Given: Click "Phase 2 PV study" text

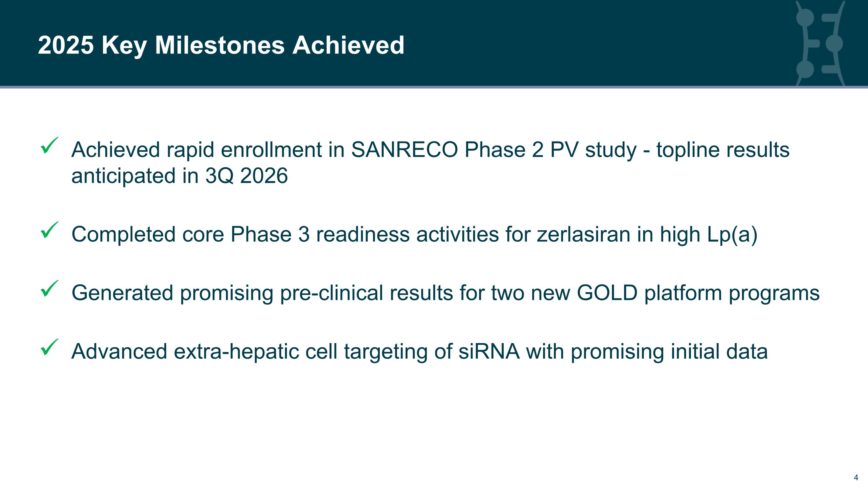Looking at the screenshot, I should [550, 150].
